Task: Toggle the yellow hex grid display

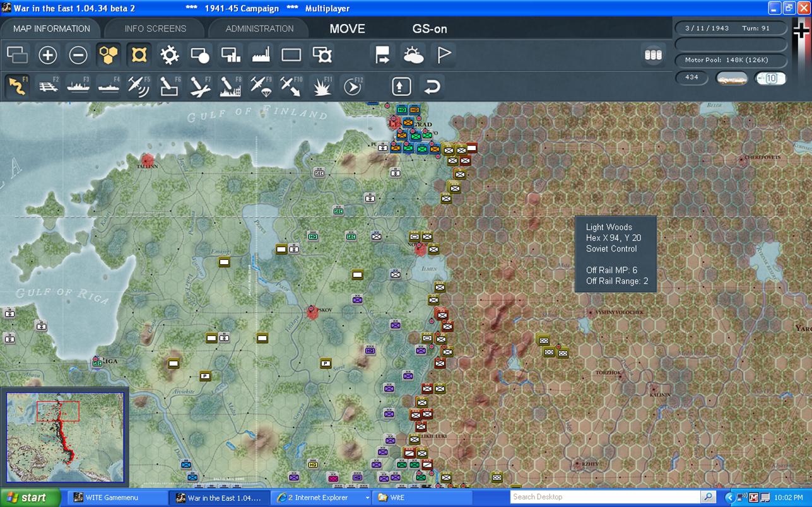Action: click(x=109, y=55)
